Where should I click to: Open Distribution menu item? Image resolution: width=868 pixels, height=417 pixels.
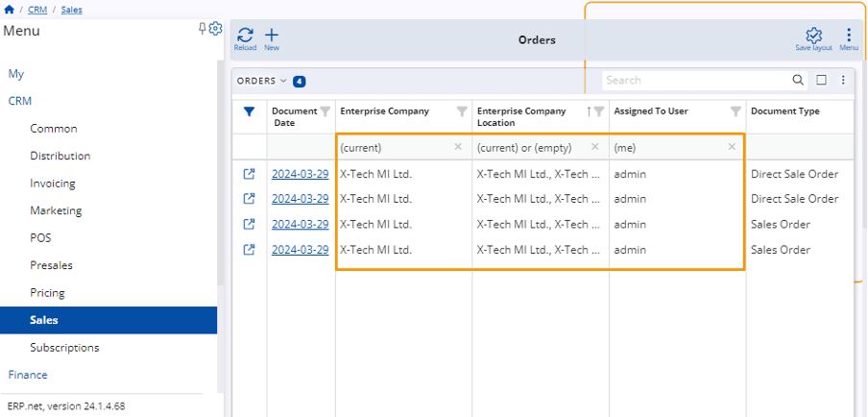pyautogui.click(x=60, y=156)
